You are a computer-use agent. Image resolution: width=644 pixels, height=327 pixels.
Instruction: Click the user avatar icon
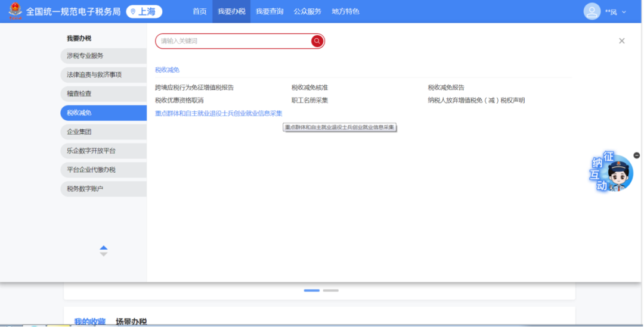(592, 11)
